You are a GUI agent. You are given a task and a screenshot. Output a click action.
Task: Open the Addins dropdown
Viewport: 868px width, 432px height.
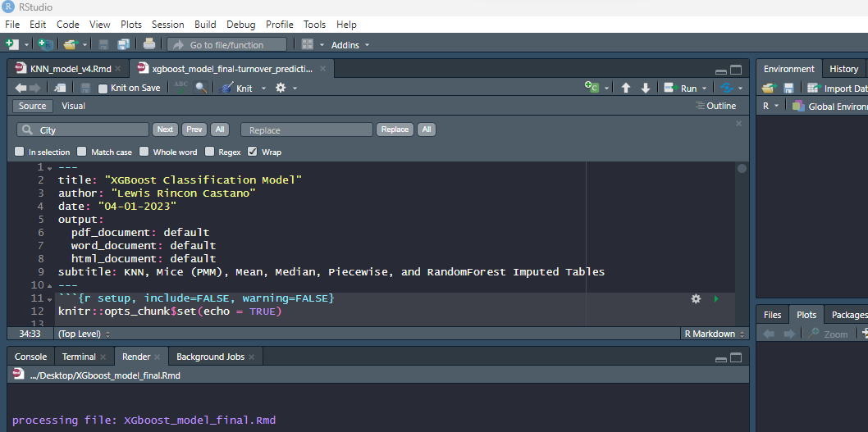point(349,45)
